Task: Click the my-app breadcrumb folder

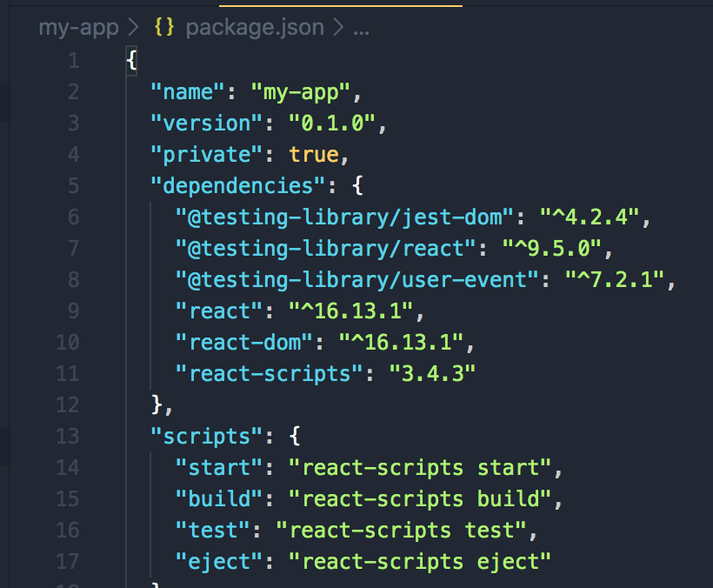Action: pyautogui.click(x=78, y=28)
